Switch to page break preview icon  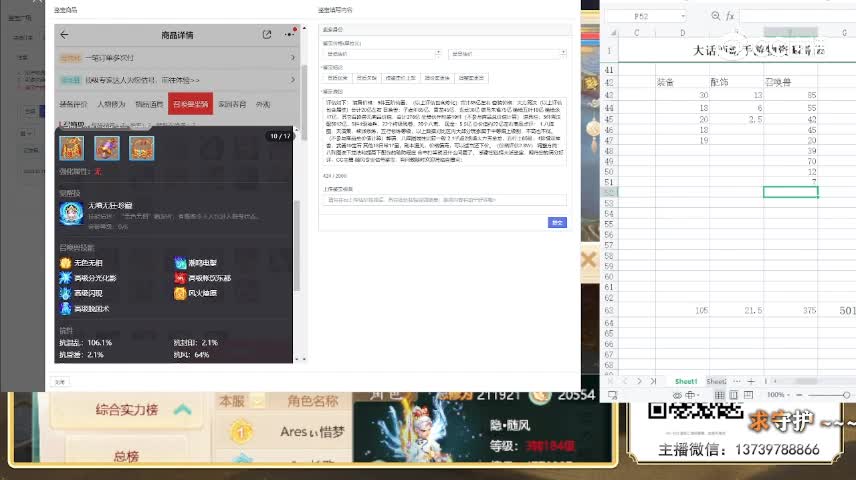pos(748,395)
